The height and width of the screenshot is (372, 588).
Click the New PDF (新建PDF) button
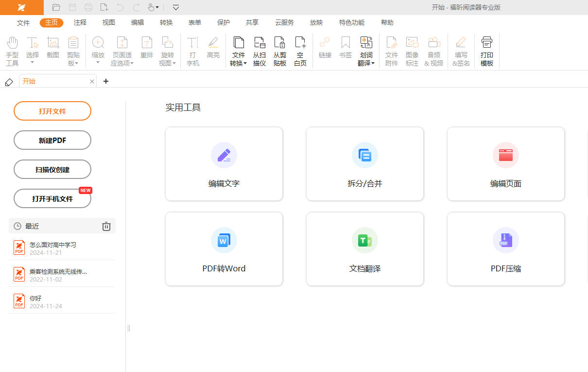[52, 140]
